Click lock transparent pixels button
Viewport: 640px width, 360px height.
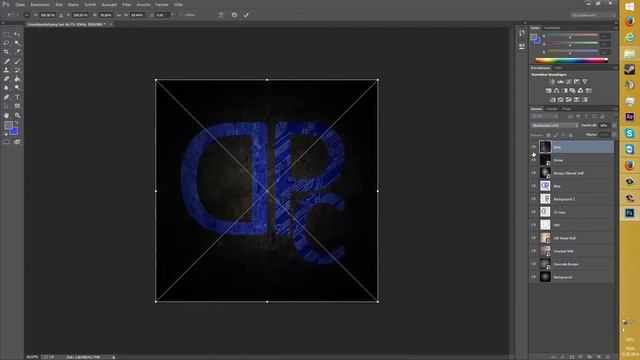click(x=548, y=135)
